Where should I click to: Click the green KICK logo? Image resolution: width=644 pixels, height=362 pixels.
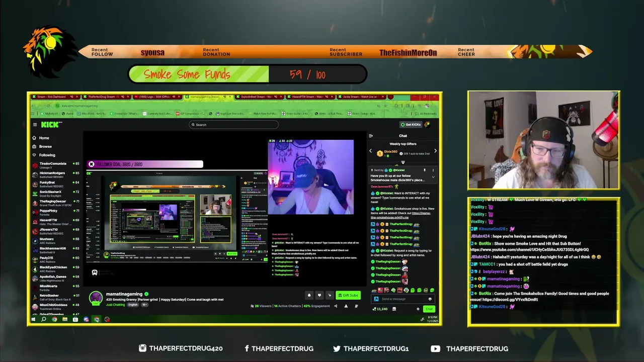coord(51,125)
